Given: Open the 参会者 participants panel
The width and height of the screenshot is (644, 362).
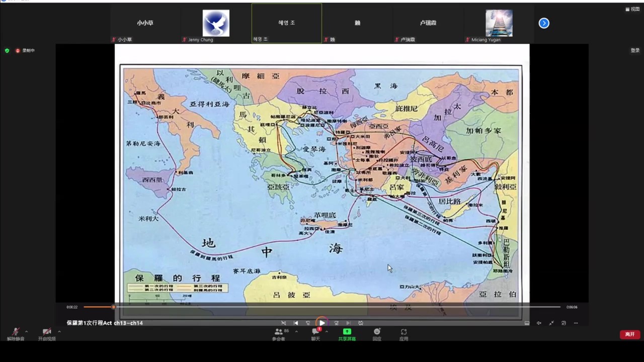Looking at the screenshot, I should (x=278, y=333).
